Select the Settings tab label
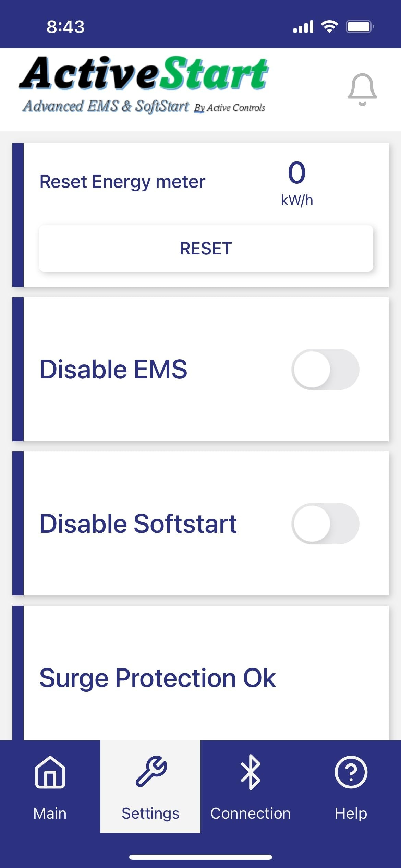This screenshot has height=868, width=401. tap(150, 813)
